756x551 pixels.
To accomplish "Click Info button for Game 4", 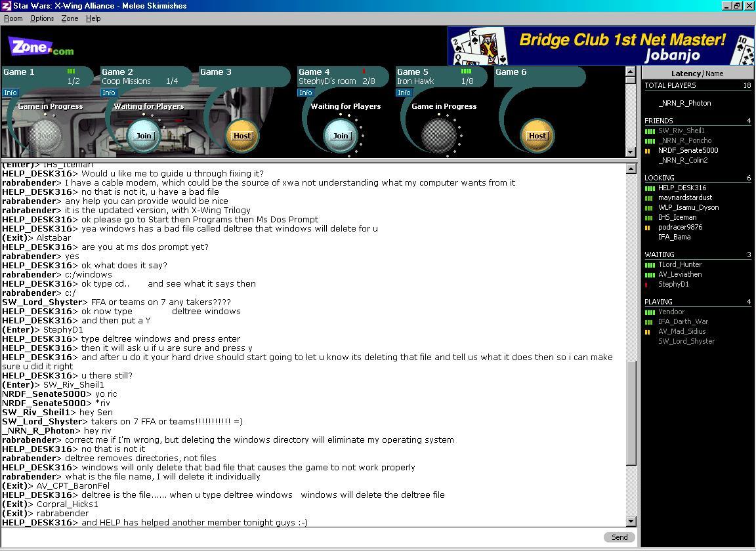I will (x=305, y=92).
